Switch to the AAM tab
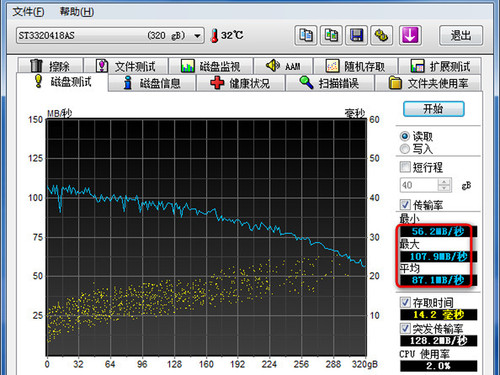Image resolution: width=500 pixels, height=375 pixels. coord(283,66)
